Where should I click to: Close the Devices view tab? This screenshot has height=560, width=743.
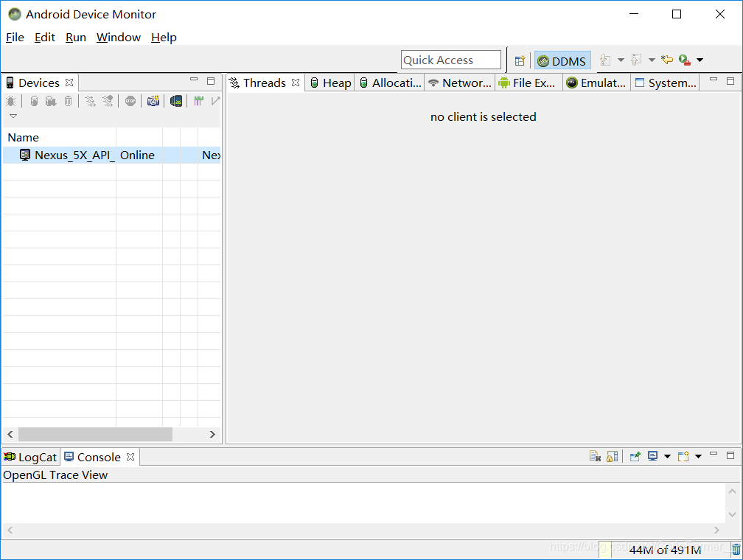69,83
